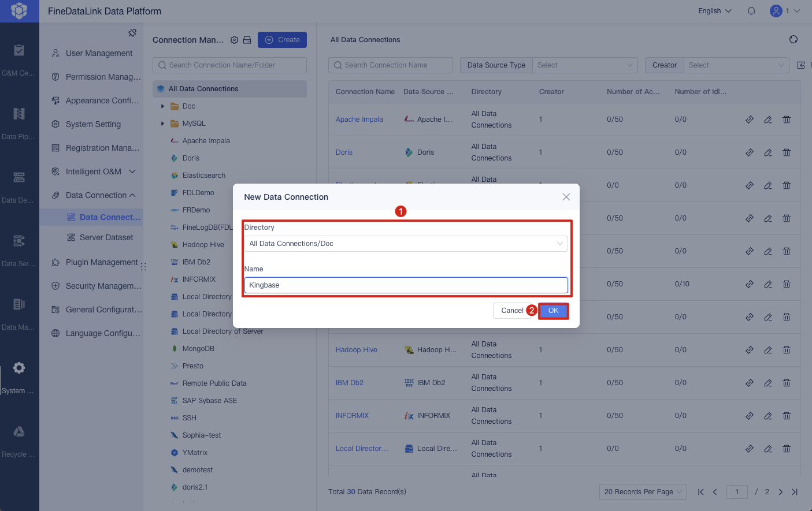812x511 pixels.
Task: Click the Create button for a new connection
Action: click(x=282, y=39)
